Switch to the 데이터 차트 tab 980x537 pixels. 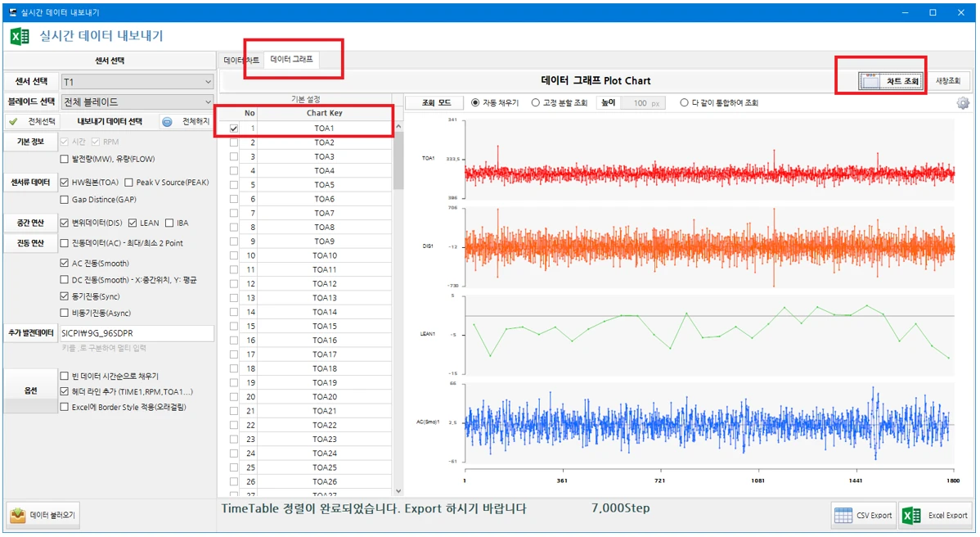pos(241,60)
